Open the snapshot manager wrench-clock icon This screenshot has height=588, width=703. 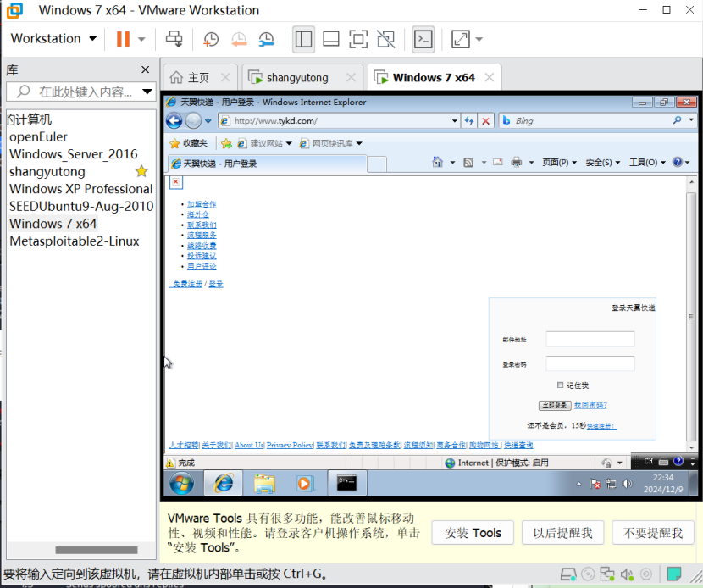coord(266,39)
